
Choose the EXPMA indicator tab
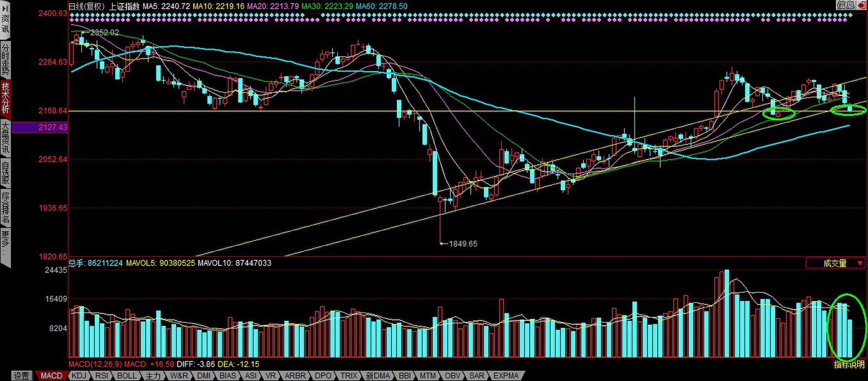pyautogui.click(x=506, y=376)
